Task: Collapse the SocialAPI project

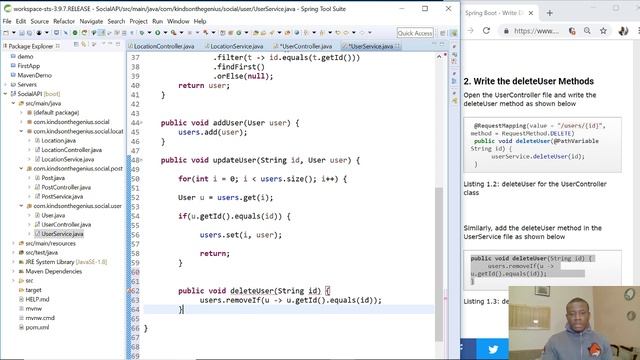Action: (5, 94)
